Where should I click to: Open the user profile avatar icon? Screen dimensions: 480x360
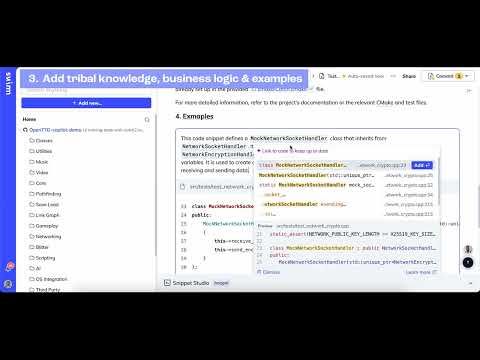pos(8,284)
